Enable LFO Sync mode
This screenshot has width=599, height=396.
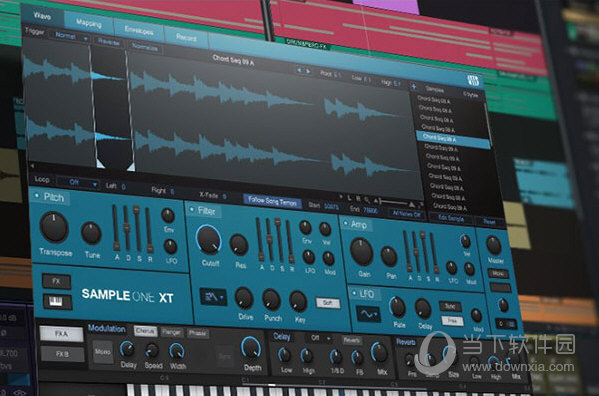point(450,307)
